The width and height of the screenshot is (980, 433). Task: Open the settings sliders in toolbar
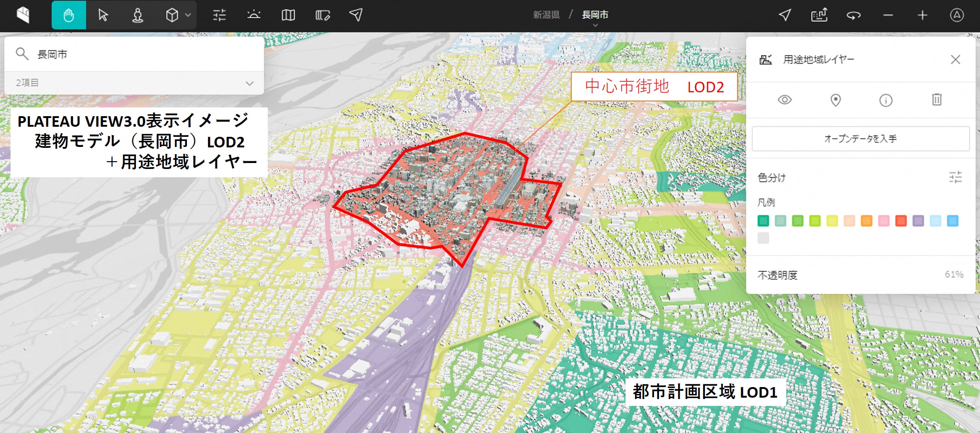pyautogui.click(x=220, y=15)
